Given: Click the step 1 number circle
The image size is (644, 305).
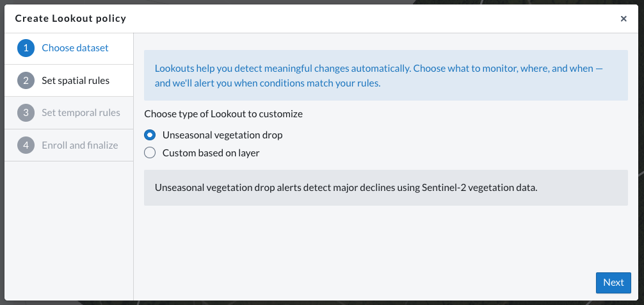Looking at the screenshot, I should [x=26, y=48].
